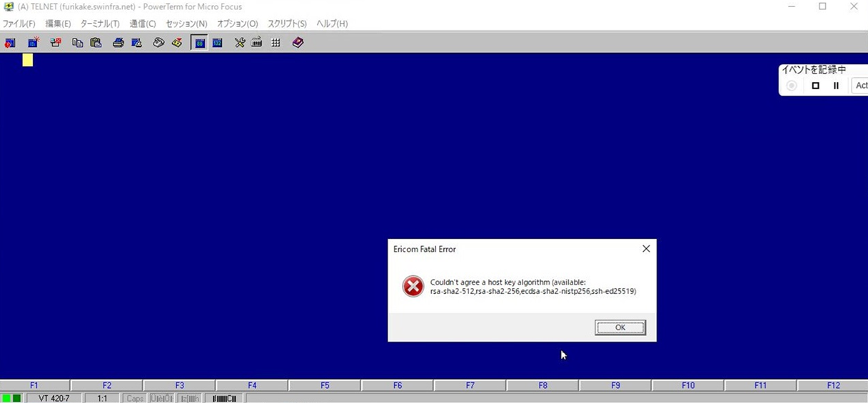Screen dimensions: 868x403
Task: Click the print screen toolbar icon
Action: [x=136, y=43]
